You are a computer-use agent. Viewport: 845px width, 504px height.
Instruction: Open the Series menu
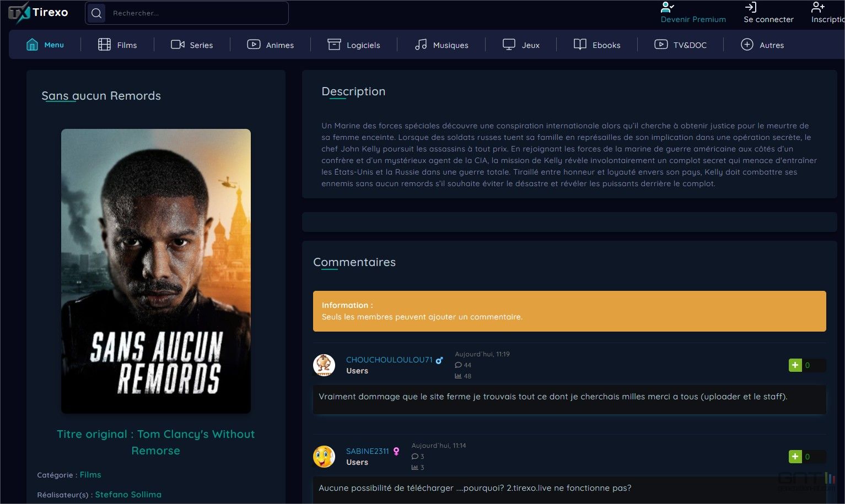192,45
